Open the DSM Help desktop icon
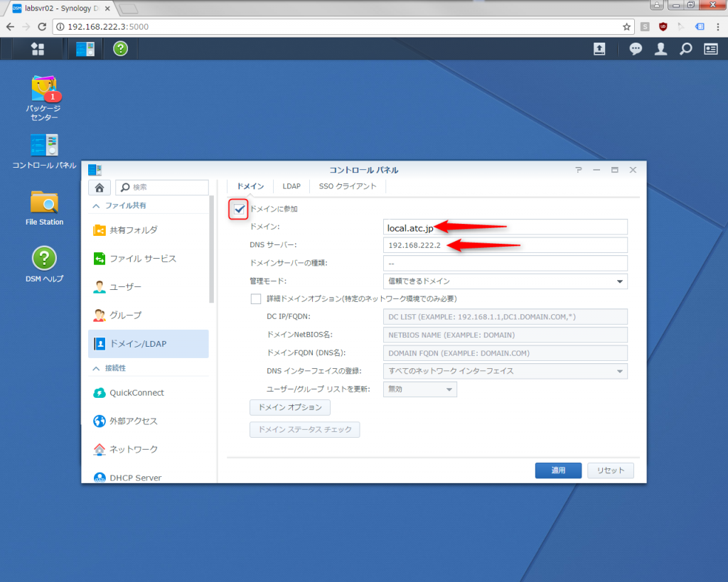The image size is (728, 582). [x=44, y=259]
